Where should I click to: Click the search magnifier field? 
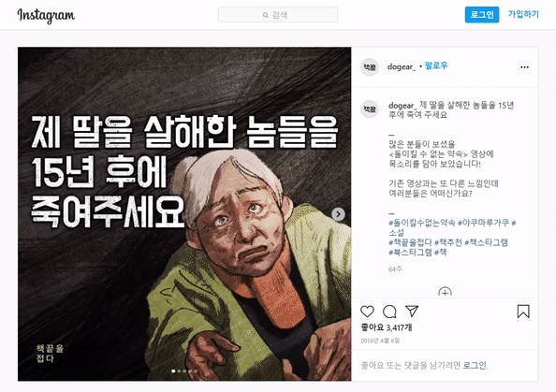click(278, 15)
